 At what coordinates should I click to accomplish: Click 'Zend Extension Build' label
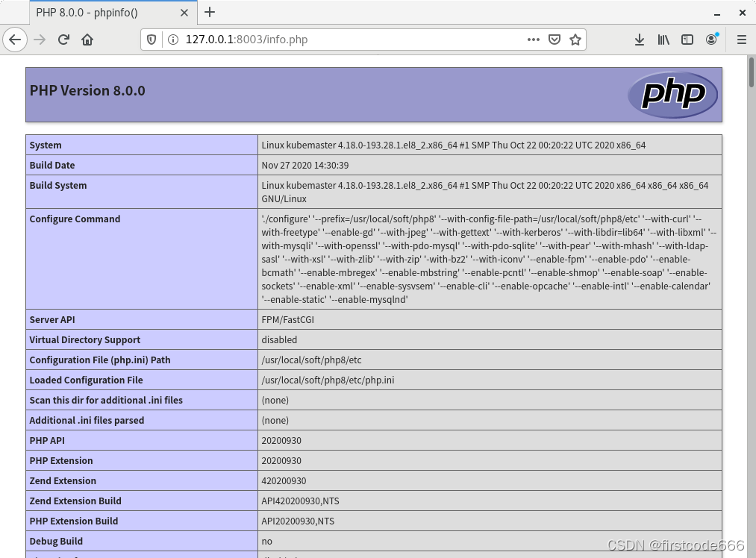click(75, 501)
